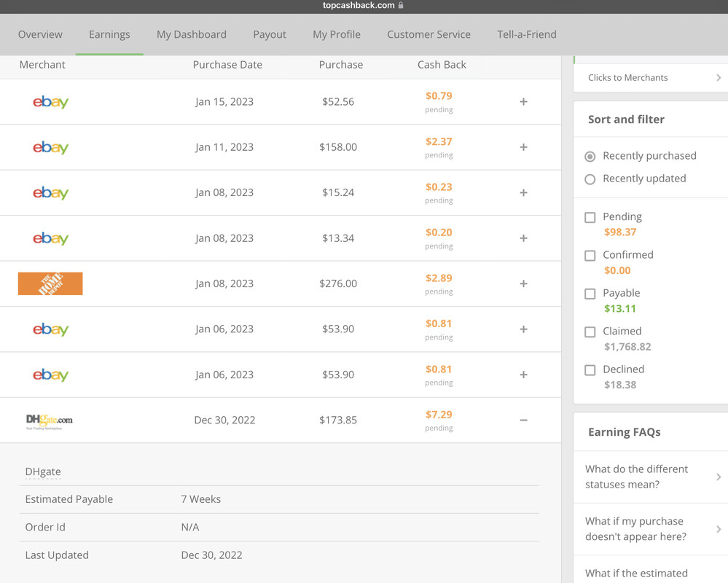728x583 pixels.
Task: Click the 7 Weeks estimated payable value
Action: [200, 499]
